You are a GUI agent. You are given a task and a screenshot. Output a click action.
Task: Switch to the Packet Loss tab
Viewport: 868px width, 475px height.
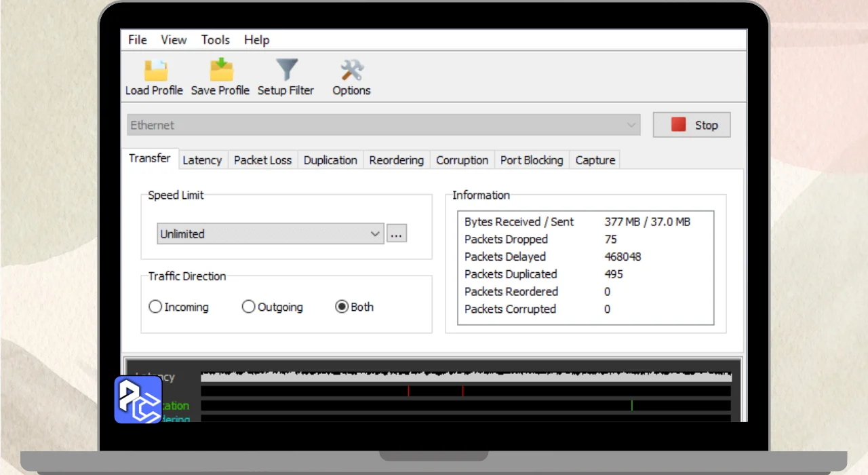point(262,160)
